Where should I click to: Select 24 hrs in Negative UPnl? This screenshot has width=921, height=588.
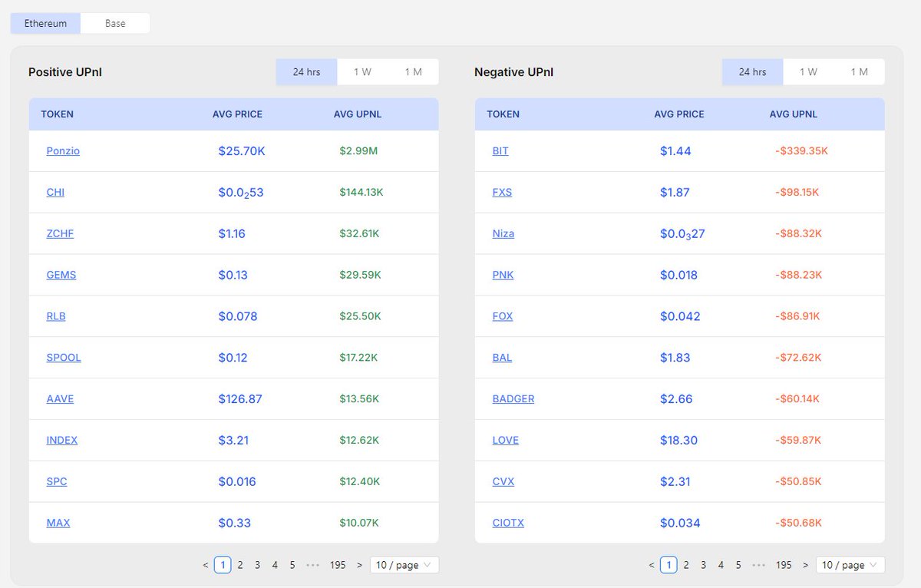752,72
